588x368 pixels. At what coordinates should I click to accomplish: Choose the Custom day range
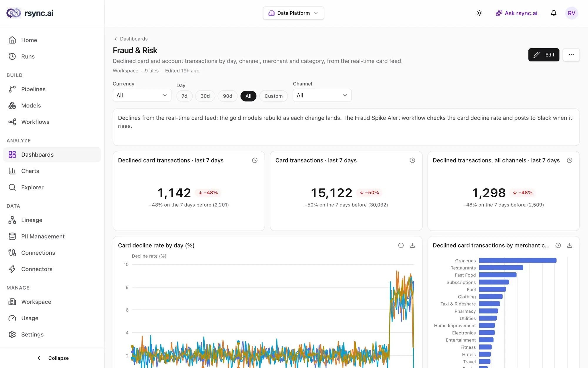pyautogui.click(x=273, y=96)
